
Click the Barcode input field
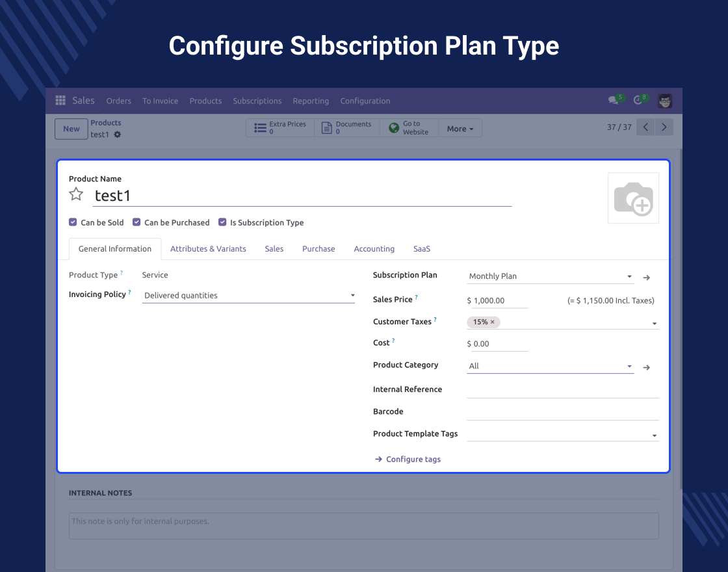point(563,412)
